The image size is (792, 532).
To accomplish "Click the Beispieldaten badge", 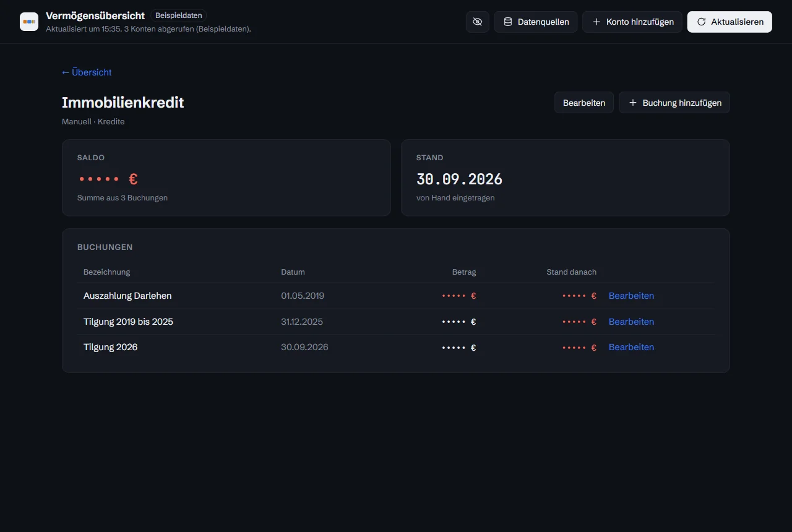I will point(178,15).
